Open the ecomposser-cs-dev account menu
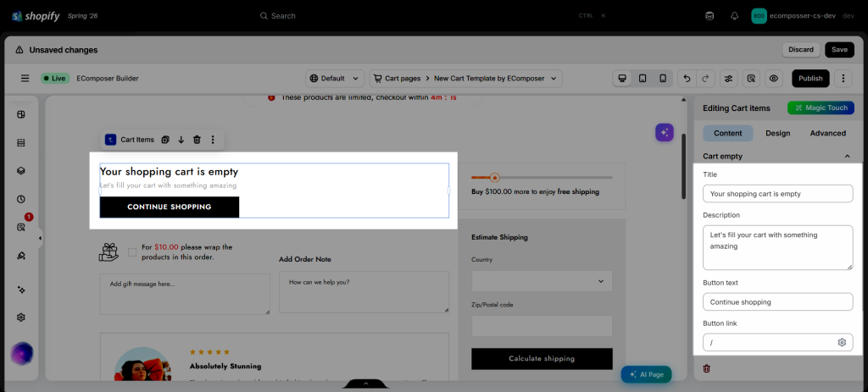 coord(803,16)
